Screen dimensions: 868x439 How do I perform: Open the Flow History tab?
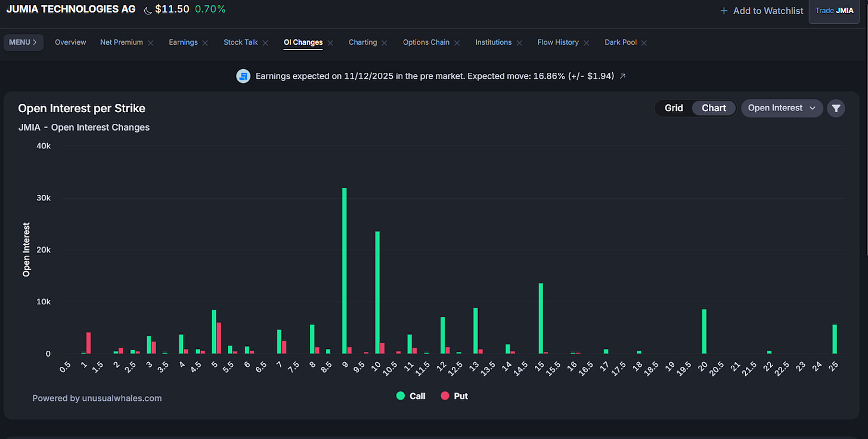(x=558, y=42)
